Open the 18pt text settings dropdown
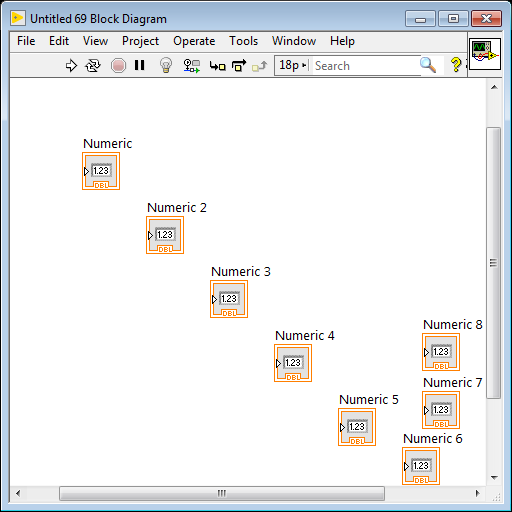 click(293, 65)
